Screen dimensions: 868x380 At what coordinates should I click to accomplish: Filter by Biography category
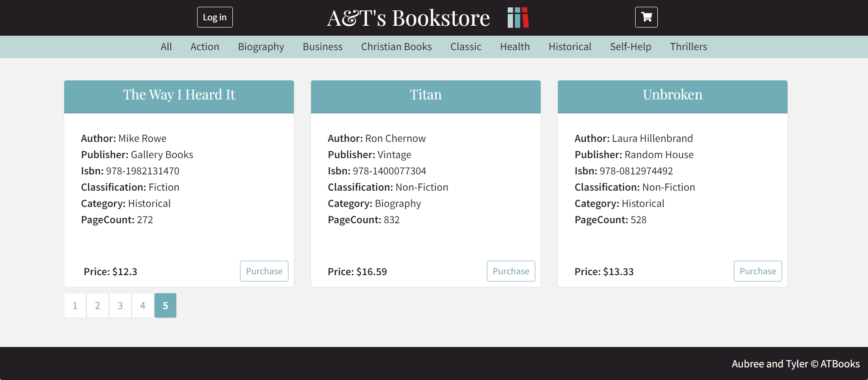261,47
